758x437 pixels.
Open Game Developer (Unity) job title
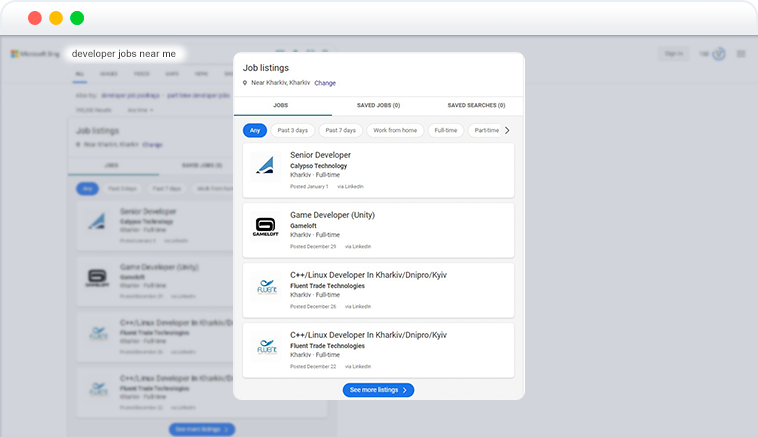click(332, 215)
